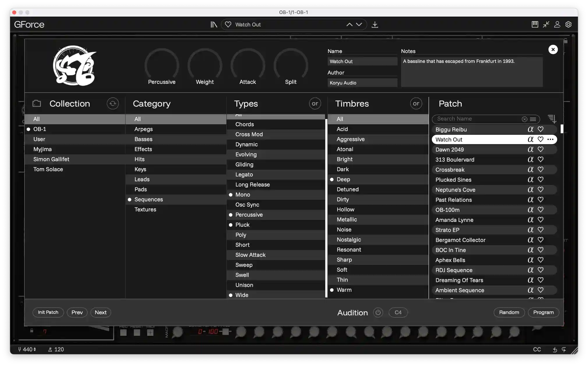
Task: Click the Collection folder icon
Action: click(x=37, y=103)
